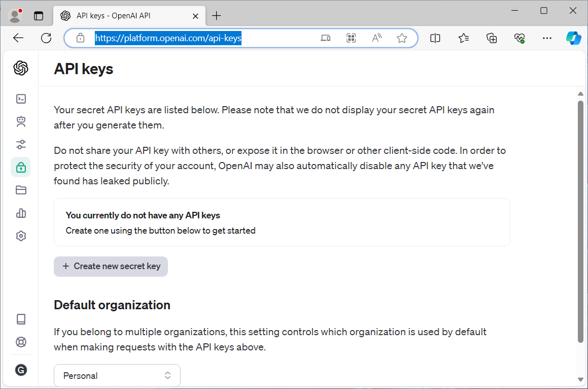The width and height of the screenshot is (588, 389).
Task: Click the API keys page heading
Action: tap(84, 69)
